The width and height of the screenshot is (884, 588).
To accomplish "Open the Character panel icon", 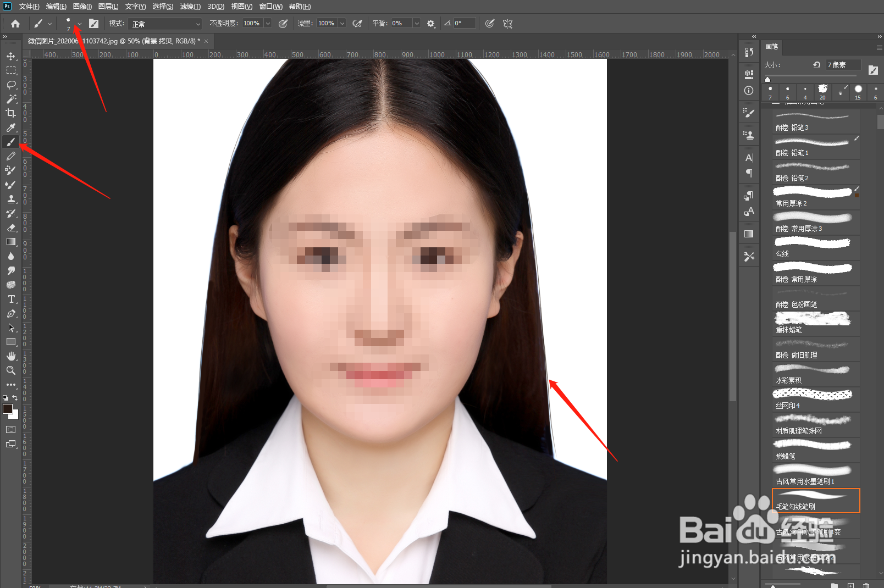I will click(749, 158).
